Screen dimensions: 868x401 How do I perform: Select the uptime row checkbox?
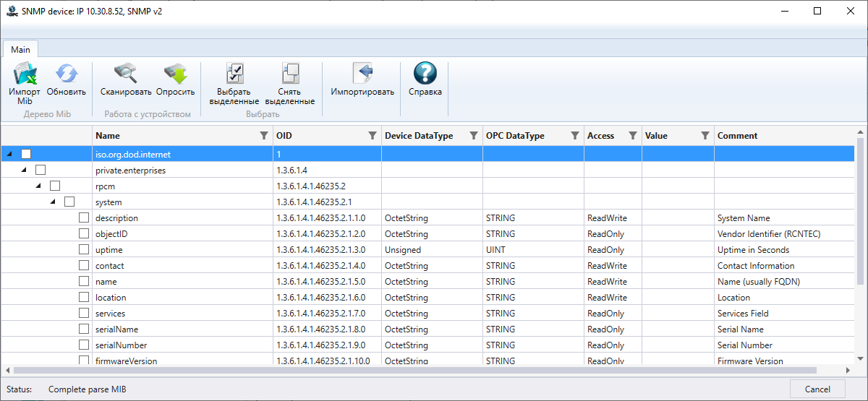click(84, 249)
